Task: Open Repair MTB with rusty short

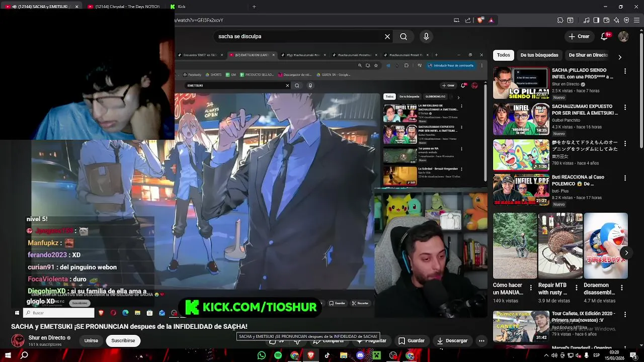Action: click(560, 245)
